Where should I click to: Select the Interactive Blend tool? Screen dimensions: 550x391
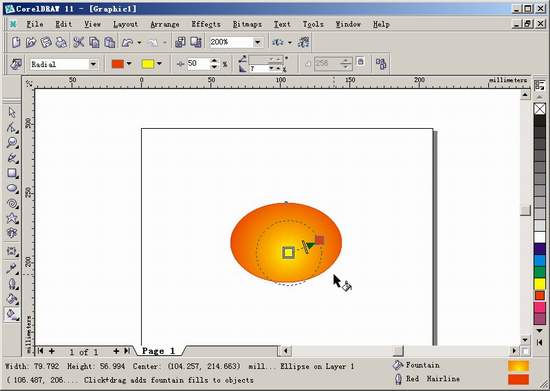pos(12,251)
